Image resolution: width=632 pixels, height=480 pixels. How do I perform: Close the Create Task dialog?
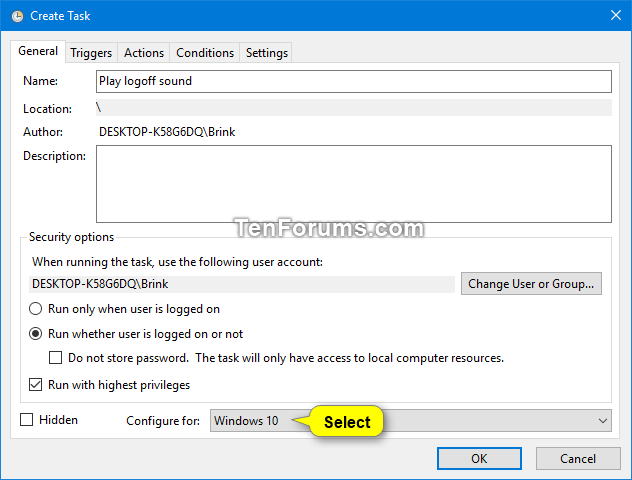[615, 15]
